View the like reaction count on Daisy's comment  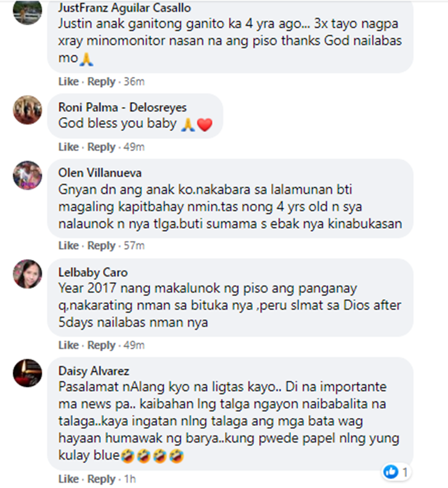396,472
